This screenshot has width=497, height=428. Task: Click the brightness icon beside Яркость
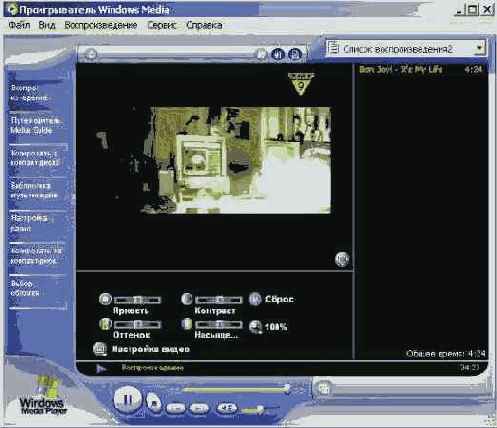pyautogui.click(x=105, y=299)
